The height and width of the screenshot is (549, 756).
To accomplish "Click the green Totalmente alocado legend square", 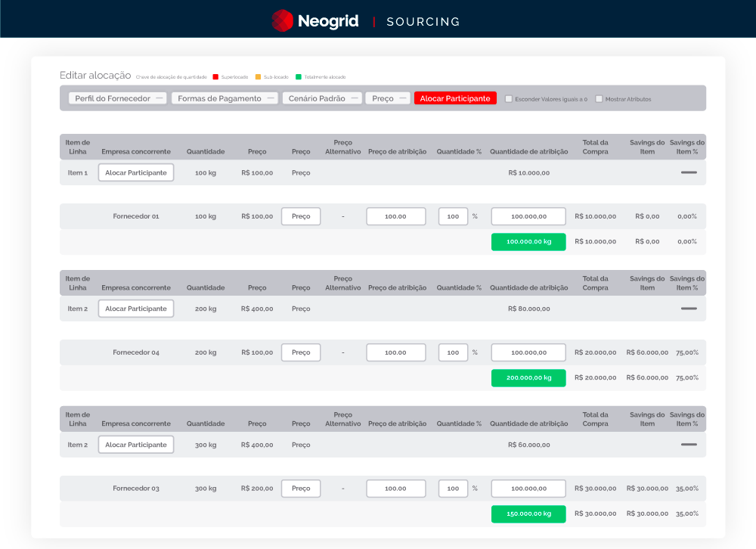I will [x=299, y=76].
